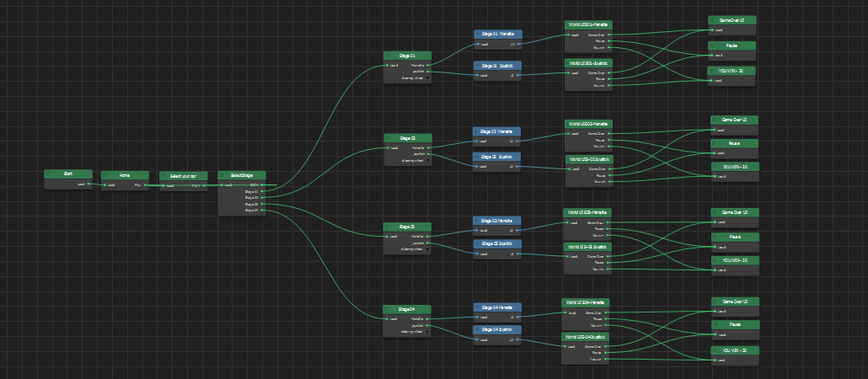Screen dimensions: 868x379
Task: Click steering wheel port on Stage 01 node
Action: (427, 77)
